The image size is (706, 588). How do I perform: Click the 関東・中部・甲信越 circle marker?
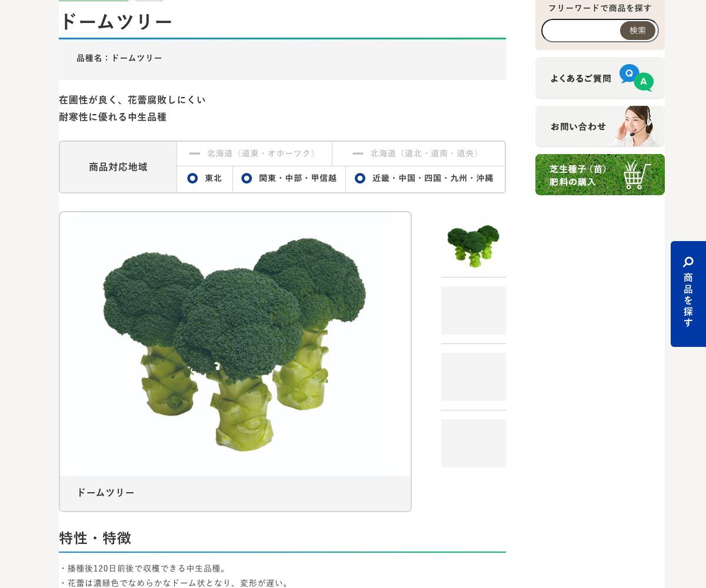(247, 178)
